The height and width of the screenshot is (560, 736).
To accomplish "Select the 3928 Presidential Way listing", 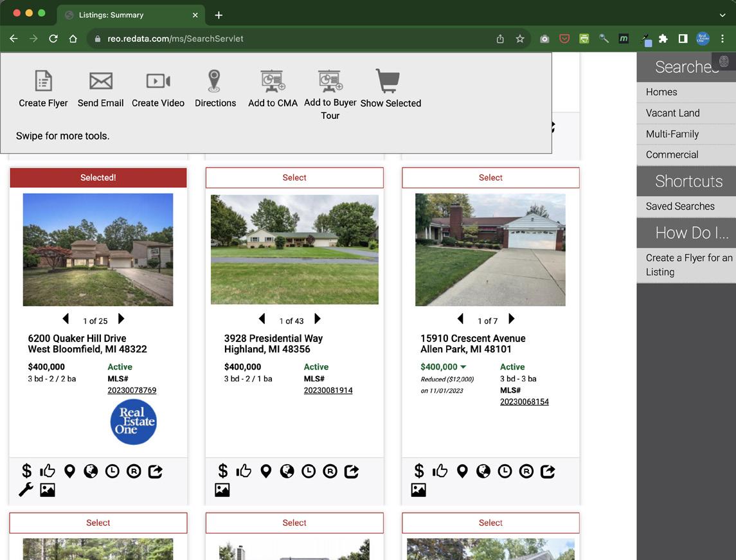I will tap(294, 177).
